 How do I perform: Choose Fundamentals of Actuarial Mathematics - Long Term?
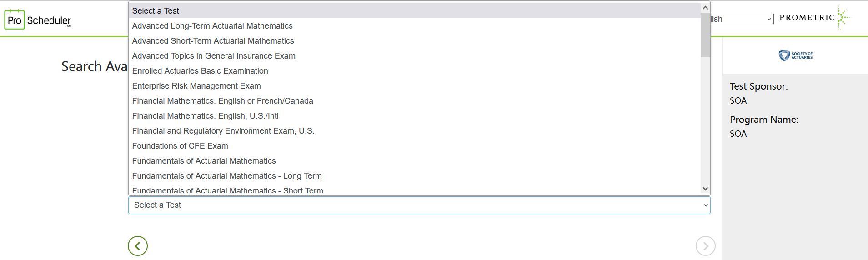227,176
